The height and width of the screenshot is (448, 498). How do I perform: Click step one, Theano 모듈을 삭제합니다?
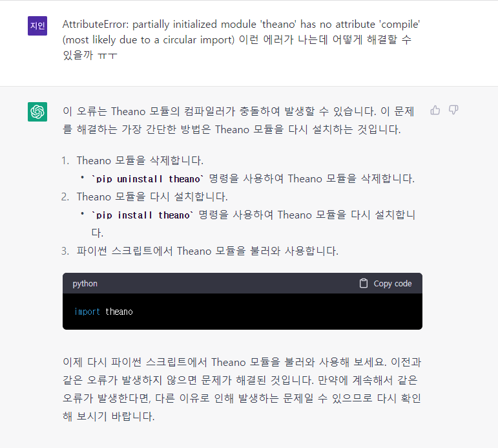click(140, 160)
